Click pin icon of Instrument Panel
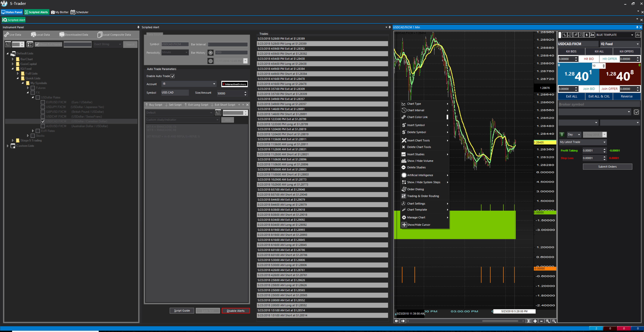Image resolution: width=644 pixels, height=332 pixels. pos(138,27)
